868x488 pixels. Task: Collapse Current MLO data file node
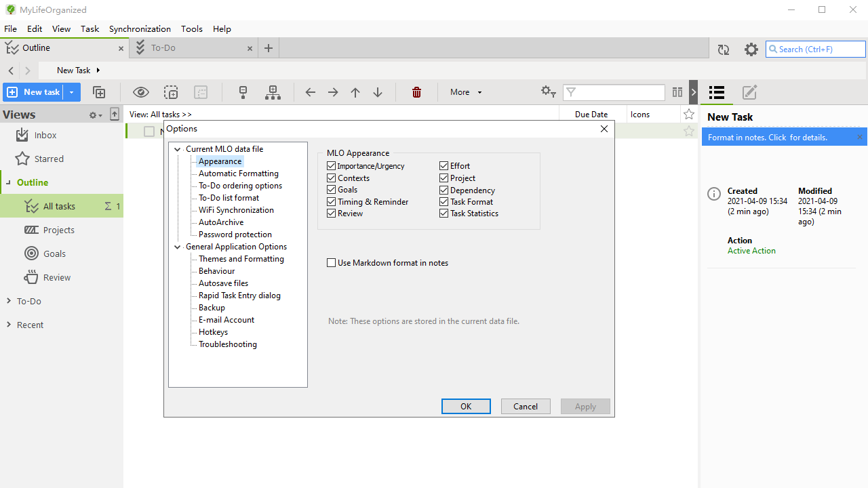[x=178, y=149]
